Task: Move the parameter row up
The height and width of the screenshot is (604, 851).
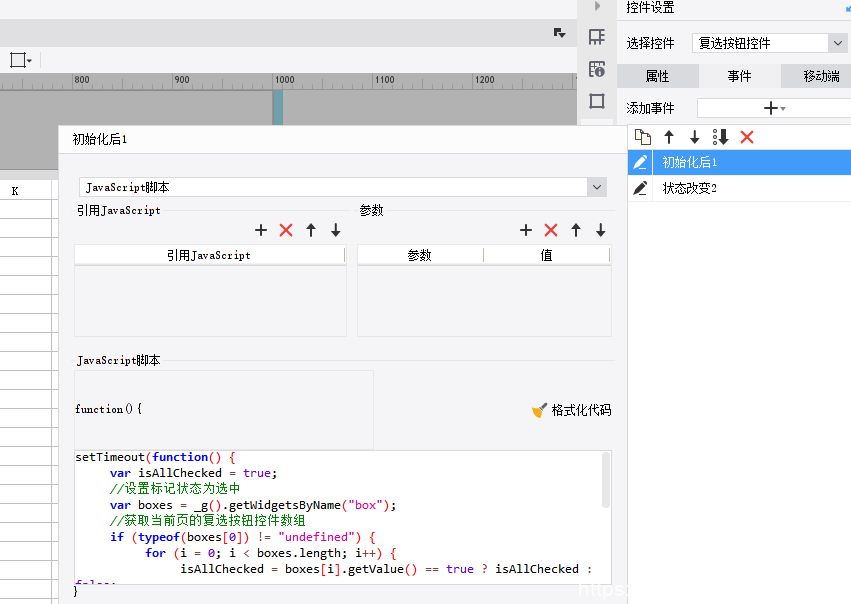Action: (x=576, y=230)
